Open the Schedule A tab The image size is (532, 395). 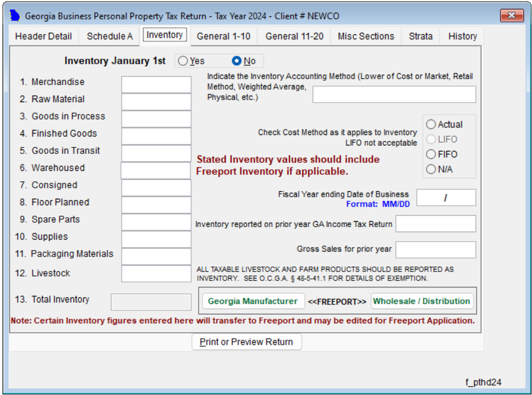coord(110,36)
